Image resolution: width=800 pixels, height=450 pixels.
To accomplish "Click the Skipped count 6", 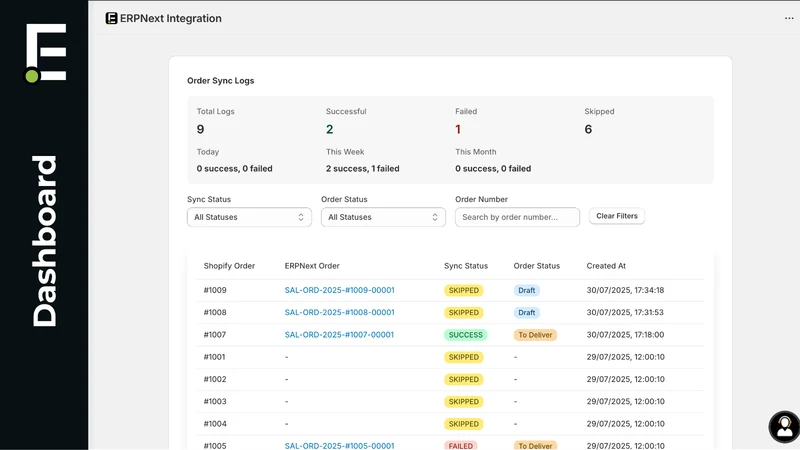I will coord(588,129).
